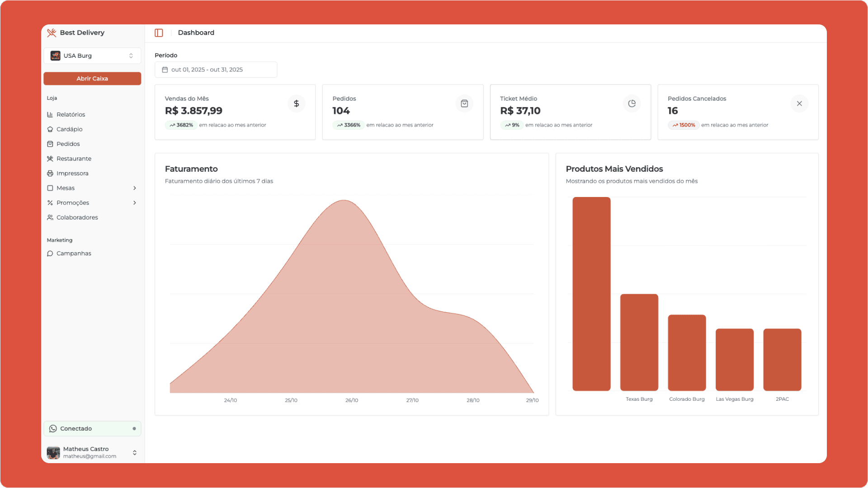Select the Relatórios sidebar icon
The width and height of the screenshot is (868, 488).
[51, 114]
